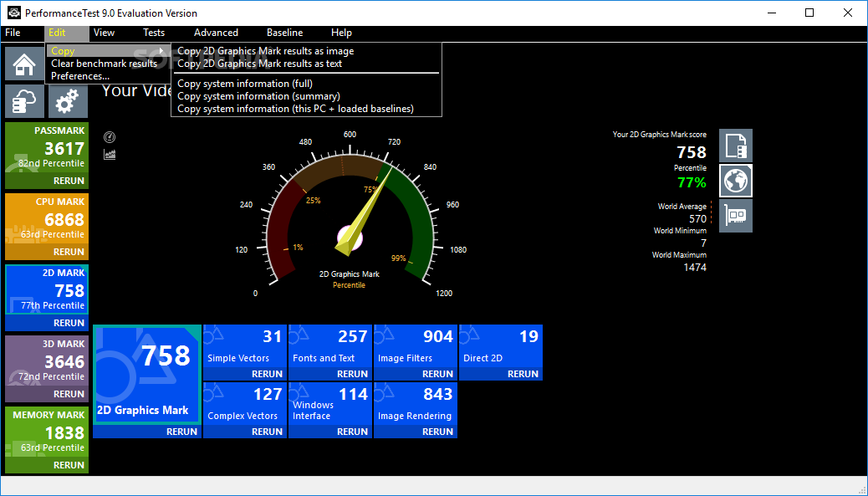
Task: Click the Home icon button
Action: point(24,64)
